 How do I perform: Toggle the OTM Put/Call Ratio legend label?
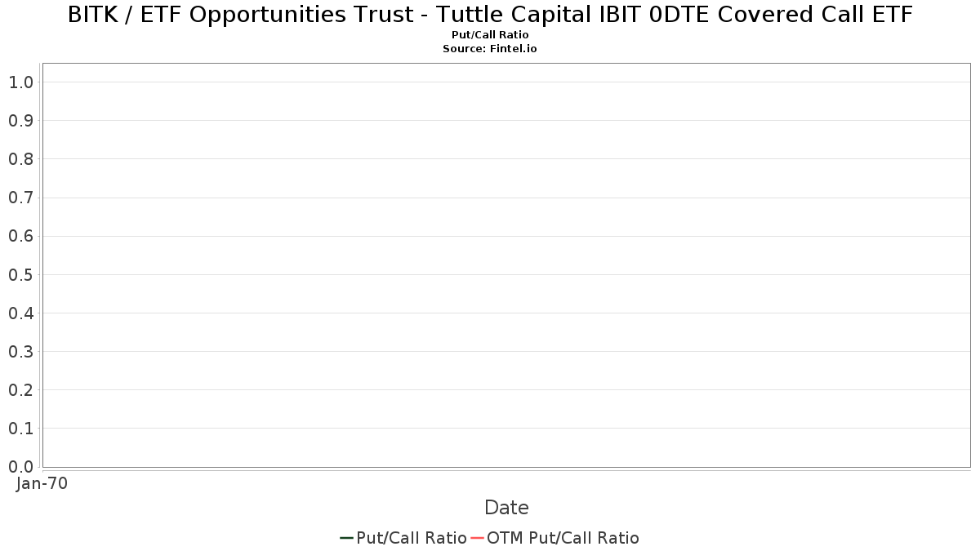tap(563, 538)
